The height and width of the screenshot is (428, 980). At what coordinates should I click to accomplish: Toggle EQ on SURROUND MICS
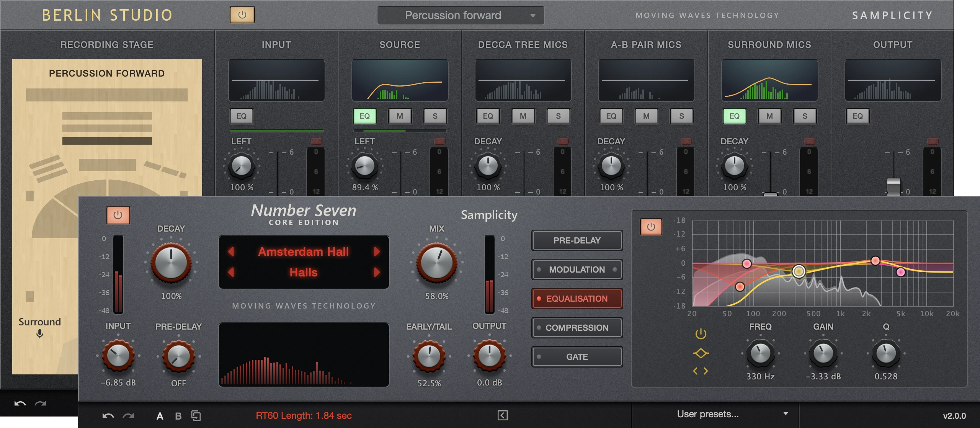click(x=734, y=116)
